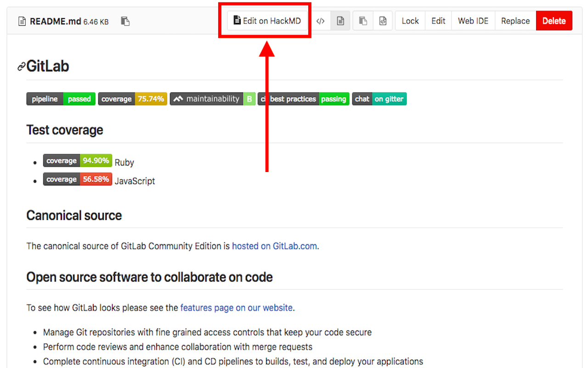Follow the hosted on GitLab.com link
Viewport: 588px width, 368px height.
274,246
